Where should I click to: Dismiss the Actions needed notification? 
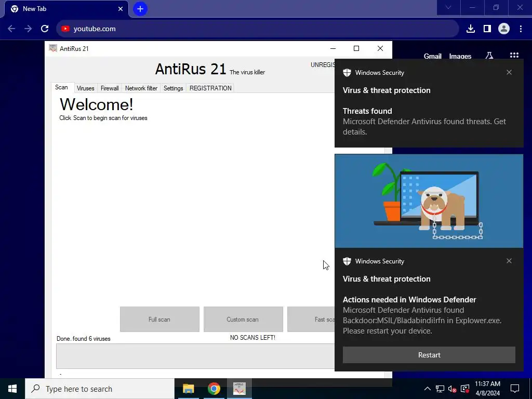tap(509, 261)
